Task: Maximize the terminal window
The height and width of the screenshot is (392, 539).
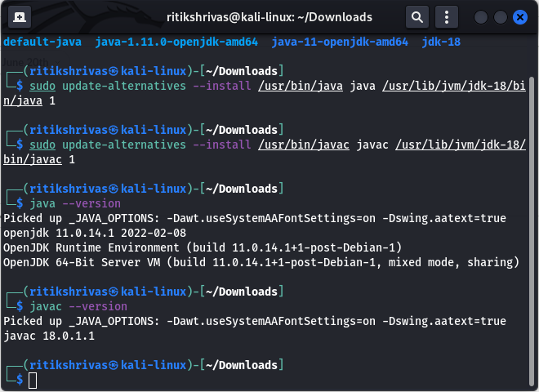Action: click(x=501, y=17)
